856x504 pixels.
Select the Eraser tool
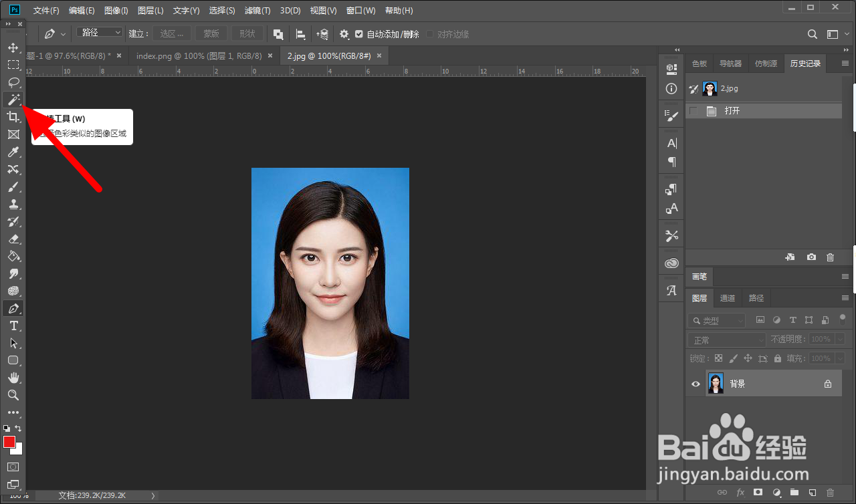pyautogui.click(x=13, y=239)
